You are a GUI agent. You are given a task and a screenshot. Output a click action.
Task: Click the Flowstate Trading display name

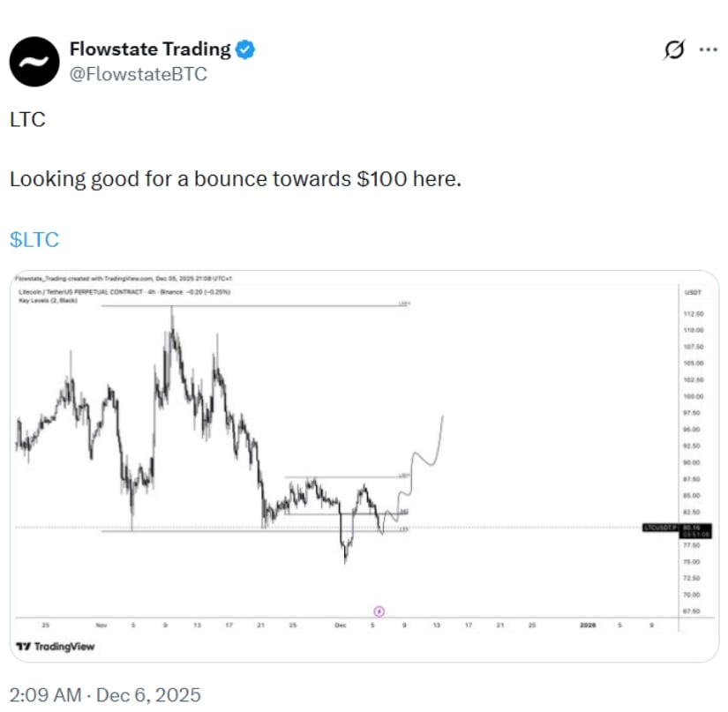pos(151,49)
